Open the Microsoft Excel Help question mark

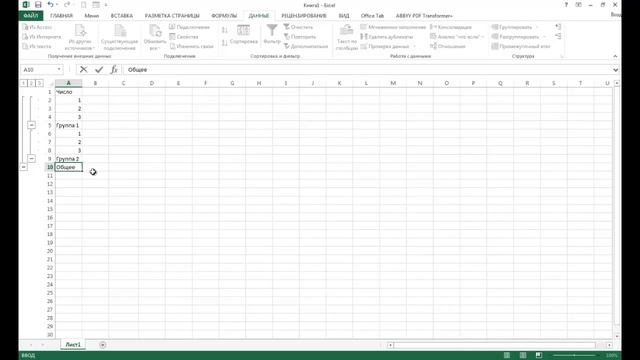(x=566, y=5)
